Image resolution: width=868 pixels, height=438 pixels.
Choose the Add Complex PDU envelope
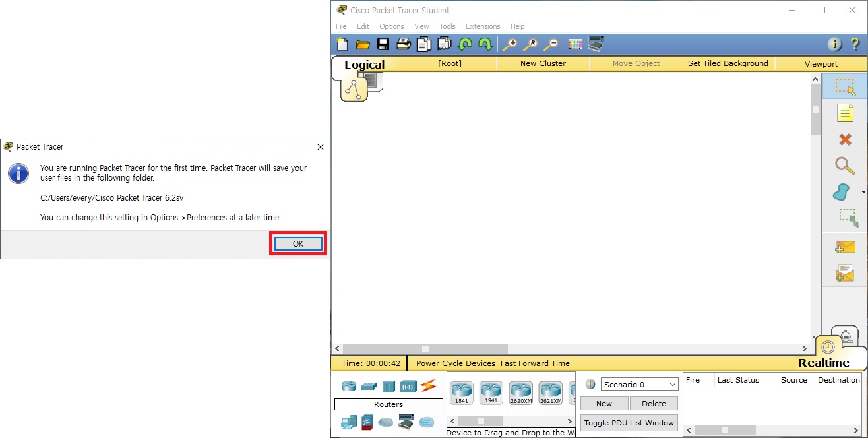(x=845, y=273)
